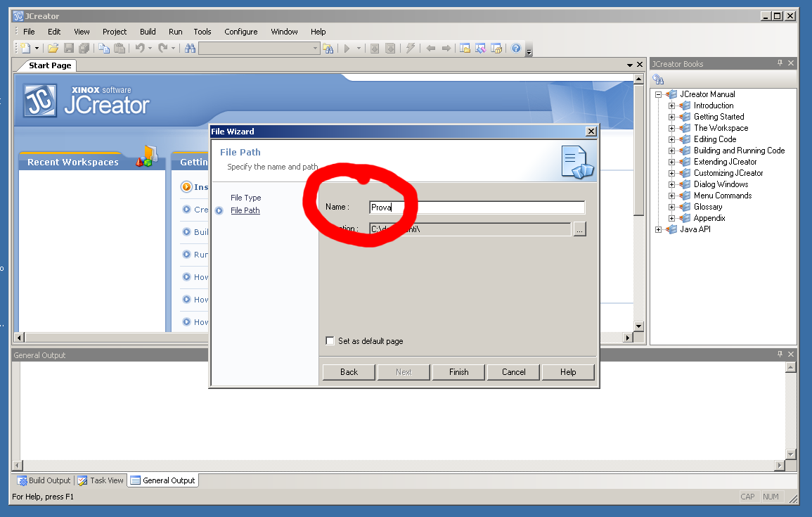The image size is (812, 517).
Task: Click the New file toolbar icon
Action: (x=25, y=49)
